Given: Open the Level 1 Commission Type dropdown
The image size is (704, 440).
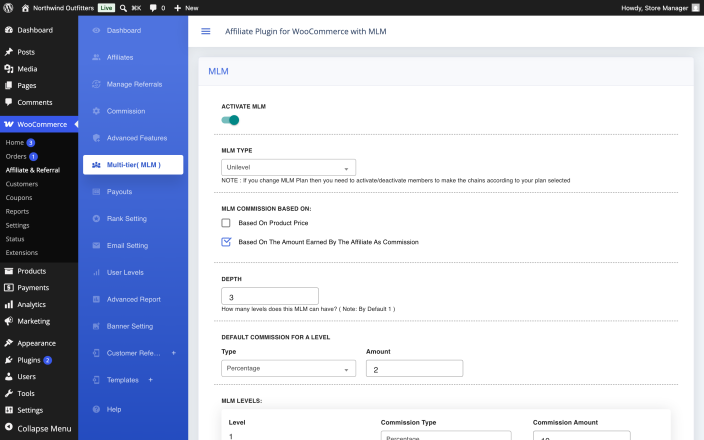Looking at the screenshot, I should 446,436.
